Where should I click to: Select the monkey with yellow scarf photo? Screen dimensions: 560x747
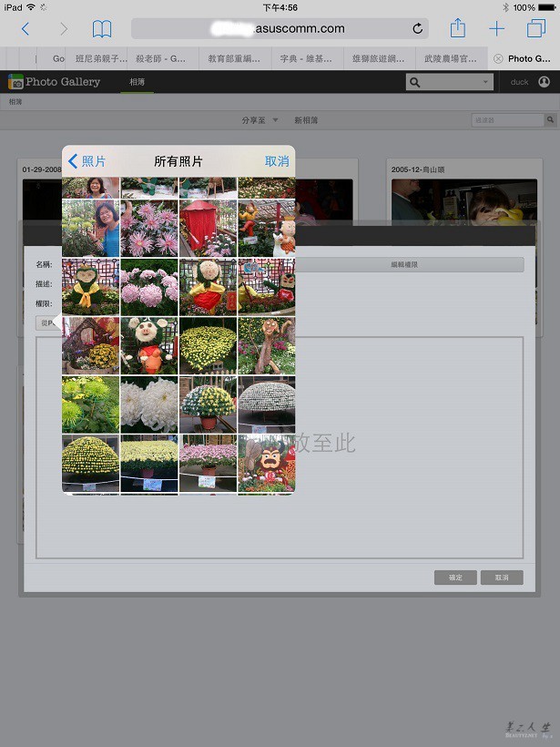click(90, 287)
